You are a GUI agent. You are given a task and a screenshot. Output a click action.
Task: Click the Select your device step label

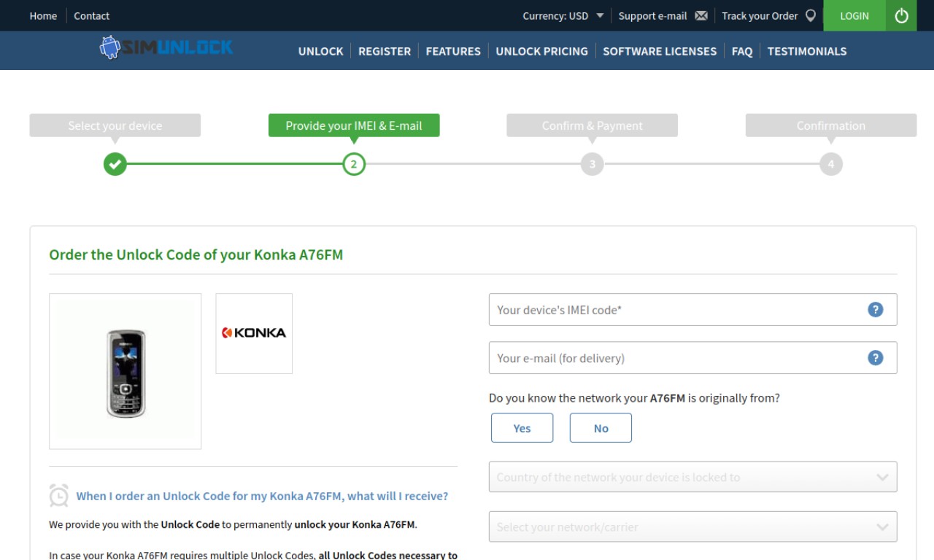coord(115,125)
